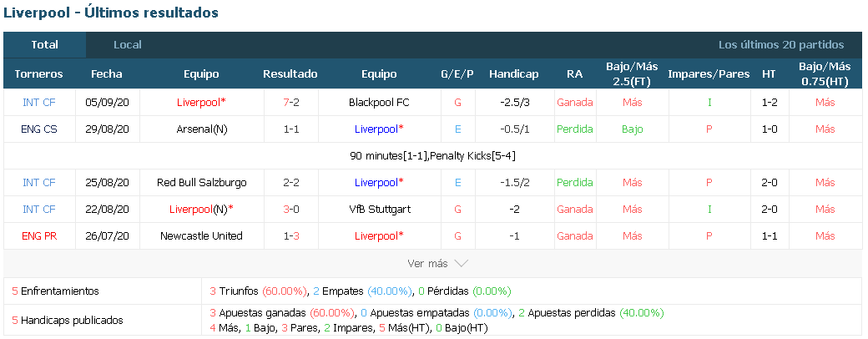Viewport: 868px width, 339px height.
Task: Select the Total tab
Action: coord(45,45)
